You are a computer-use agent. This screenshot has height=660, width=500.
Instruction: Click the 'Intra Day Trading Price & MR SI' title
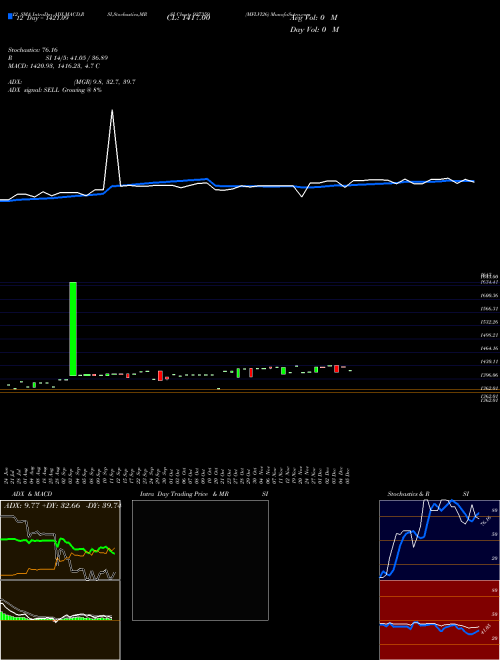204,494
